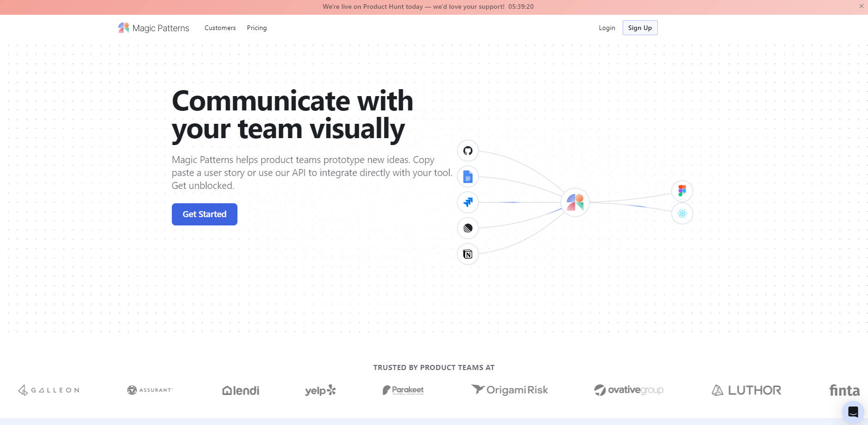Click the central Magic Patterns hub icon
This screenshot has height=425, width=868.
click(575, 202)
